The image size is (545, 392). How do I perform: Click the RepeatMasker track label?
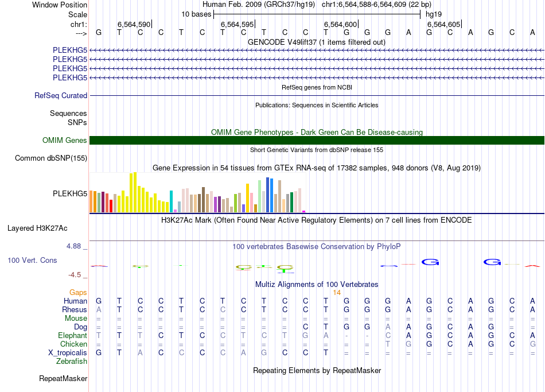click(x=63, y=379)
